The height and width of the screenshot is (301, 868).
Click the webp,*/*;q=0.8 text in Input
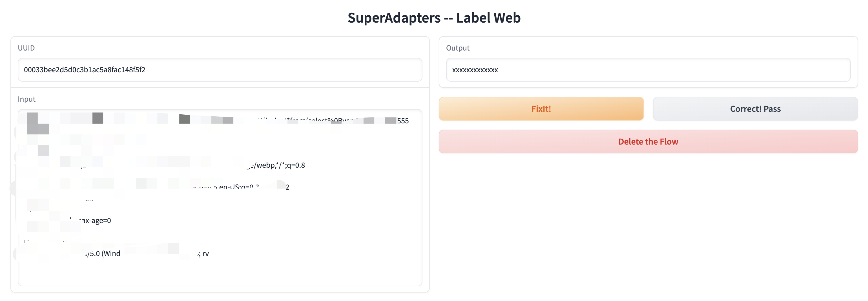coord(280,165)
